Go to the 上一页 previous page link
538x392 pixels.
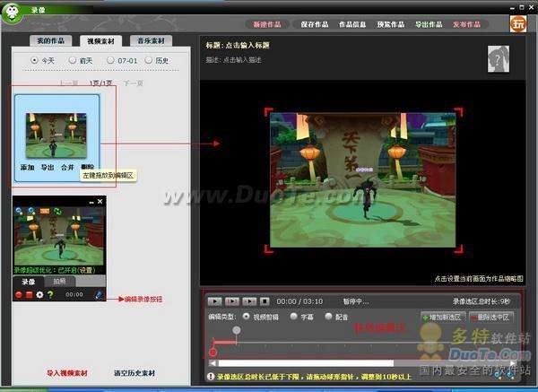pyautogui.click(x=69, y=83)
